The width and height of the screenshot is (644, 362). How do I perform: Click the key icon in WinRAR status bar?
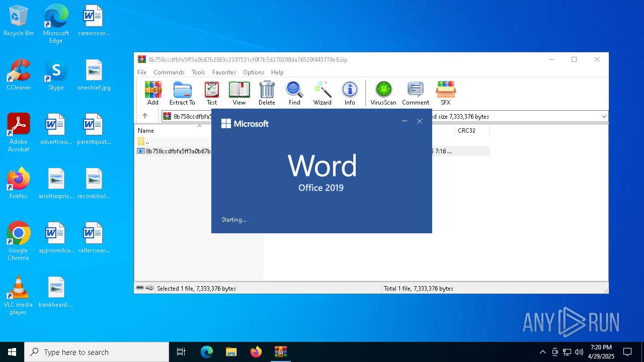point(149,288)
